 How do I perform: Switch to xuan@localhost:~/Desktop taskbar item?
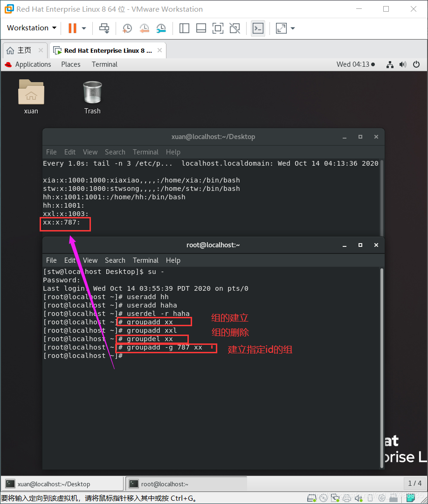62,484
